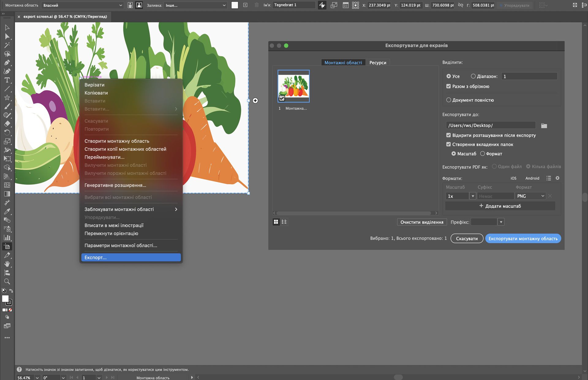Toggle 'Створення вкладених папок' checkbox
588x380 pixels.
pos(448,144)
